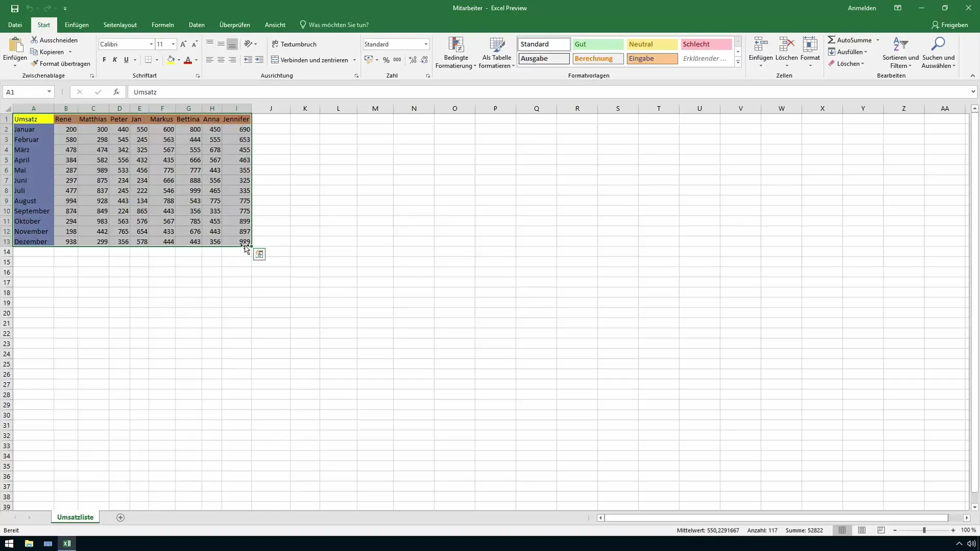This screenshot has height=551, width=980.
Task: Click the borders icon in Schriftart group
Action: (x=148, y=60)
